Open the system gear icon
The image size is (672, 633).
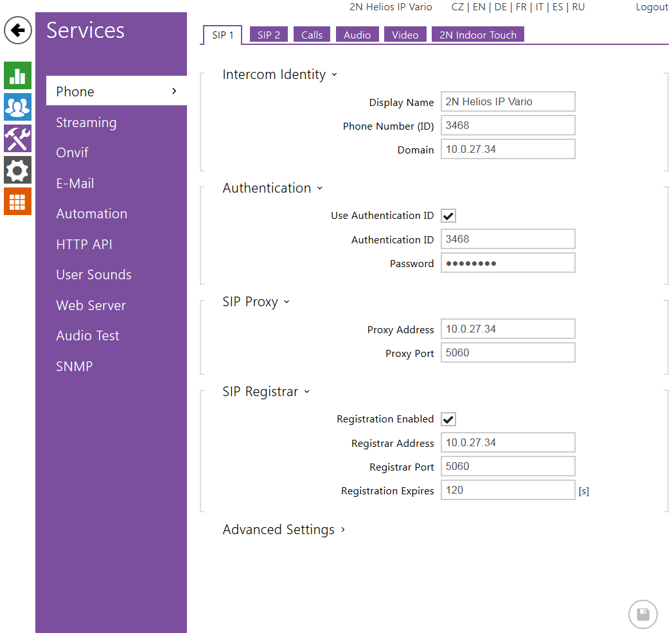pos(17,169)
